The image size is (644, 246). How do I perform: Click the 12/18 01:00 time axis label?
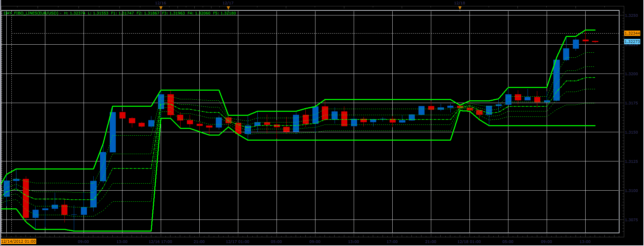469,242
